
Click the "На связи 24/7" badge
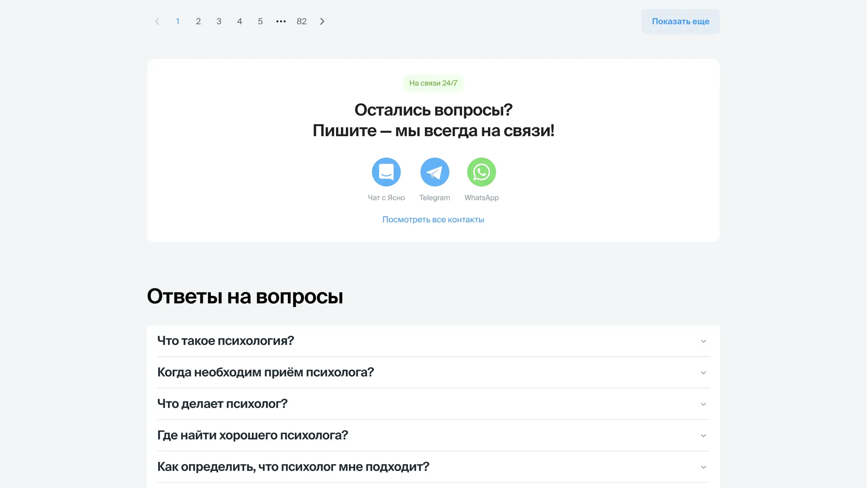433,83
